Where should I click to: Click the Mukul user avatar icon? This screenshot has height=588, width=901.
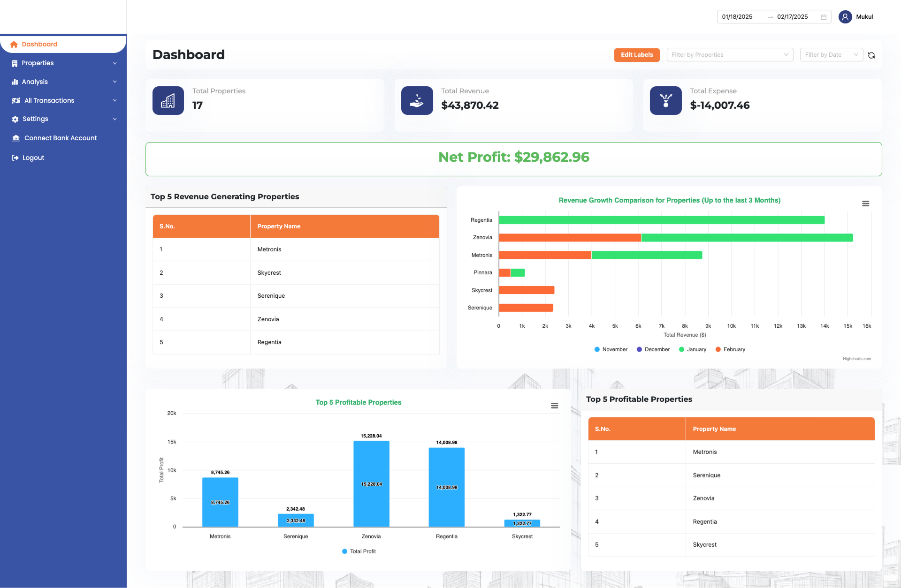click(x=845, y=17)
